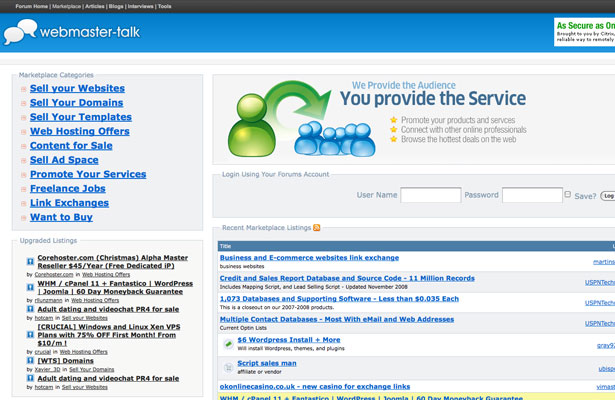This screenshot has height=400, width=615.
Task: Open Xavier_3D author profile link
Action: pos(47,369)
